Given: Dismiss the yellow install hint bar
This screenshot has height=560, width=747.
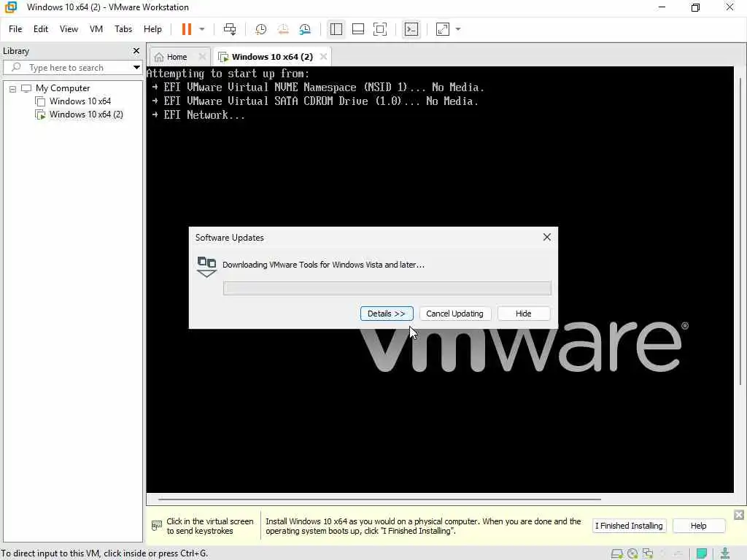Looking at the screenshot, I should (x=739, y=515).
